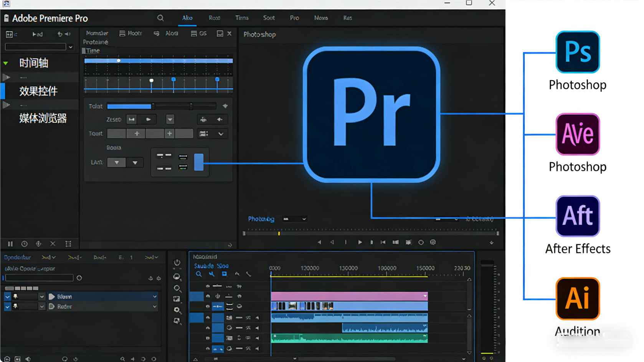The width and height of the screenshot is (644, 362).
Task: Open the Pro tab in top bar
Action: (x=294, y=18)
